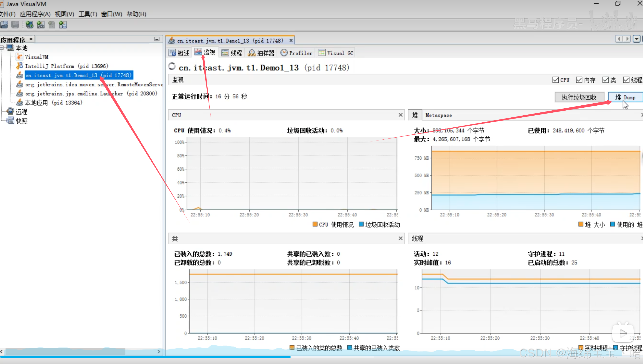Collapse the 本地 local tree node
The height and width of the screenshot is (364, 643).
coord(2,48)
